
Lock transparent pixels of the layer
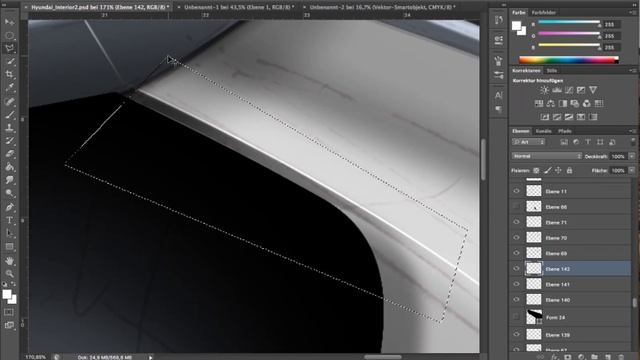click(536, 170)
